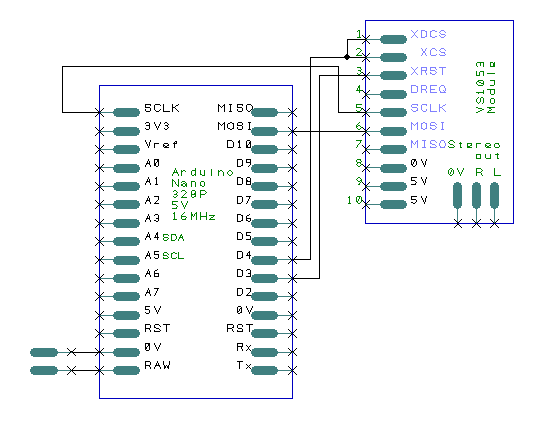
Task: Select the vertical 'VS1053 Module' label
Action: pos(486,87)
